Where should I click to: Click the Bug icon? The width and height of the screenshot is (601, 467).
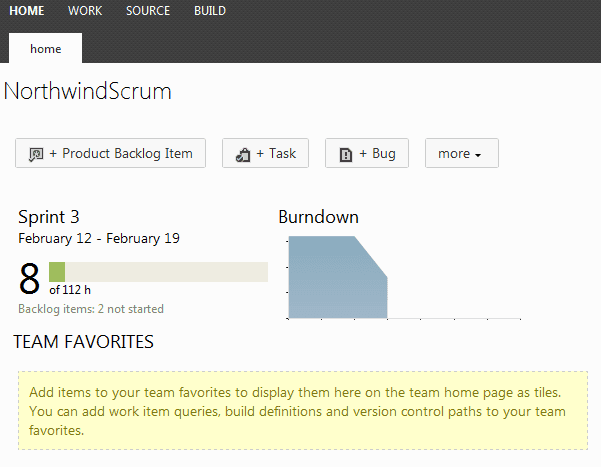345,154
